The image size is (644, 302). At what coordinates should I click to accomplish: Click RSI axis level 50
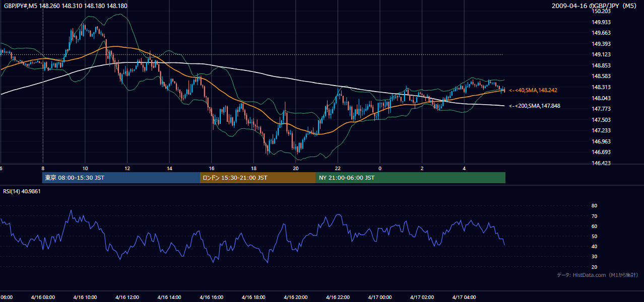coord(595,236)
